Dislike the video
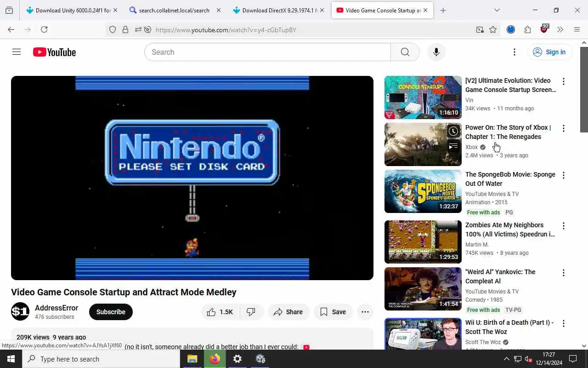Image resolution: width=588 pixels, height=368 pixels. (251, 312)
